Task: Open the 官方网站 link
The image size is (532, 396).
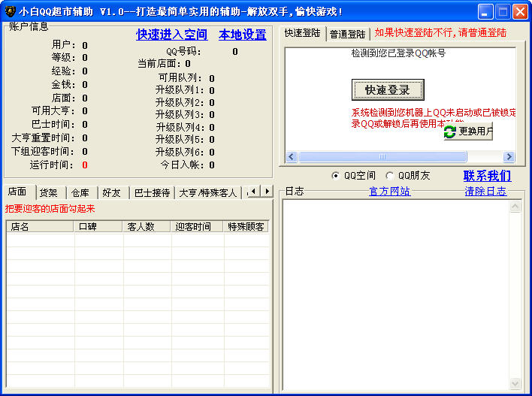Action: pos(389,192)
